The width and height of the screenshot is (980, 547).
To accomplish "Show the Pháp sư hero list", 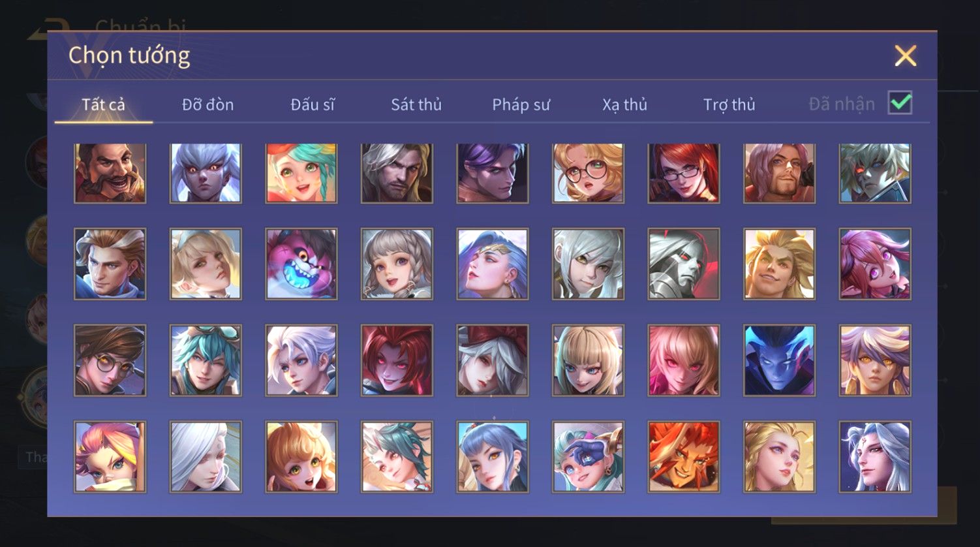I will tap(521, 104).
